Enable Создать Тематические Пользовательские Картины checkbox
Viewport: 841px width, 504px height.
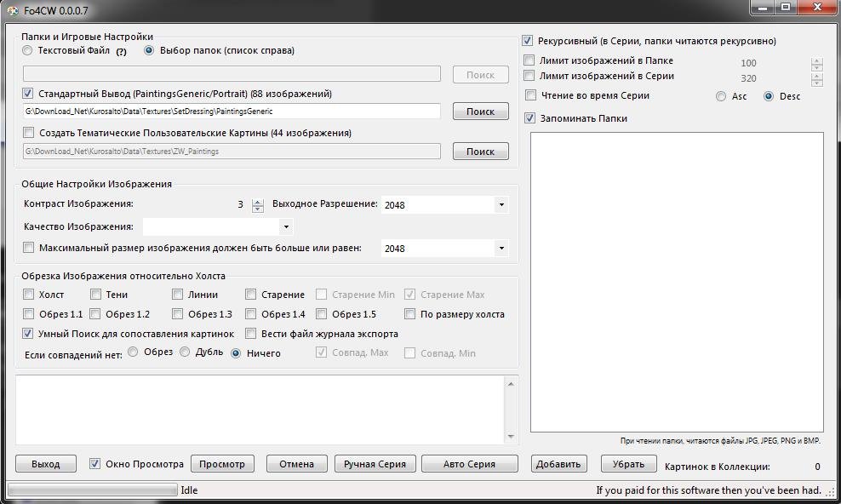pos(29,133)
